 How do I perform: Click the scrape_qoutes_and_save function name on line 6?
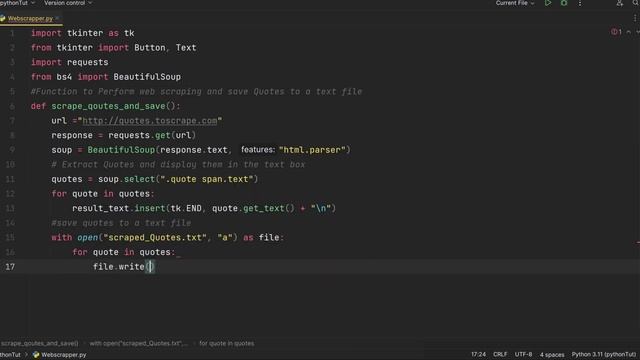coord(108,106)
